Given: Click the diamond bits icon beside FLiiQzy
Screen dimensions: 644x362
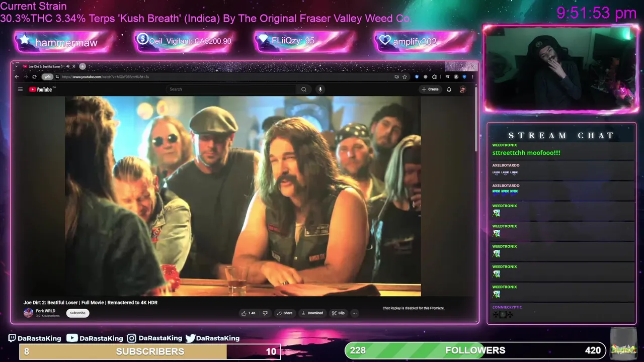Looking at the screenshot, I should (x=263, y=39).
